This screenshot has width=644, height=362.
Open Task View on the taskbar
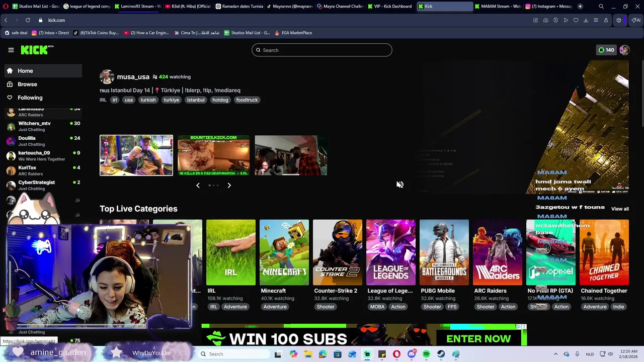pos(278,354)
